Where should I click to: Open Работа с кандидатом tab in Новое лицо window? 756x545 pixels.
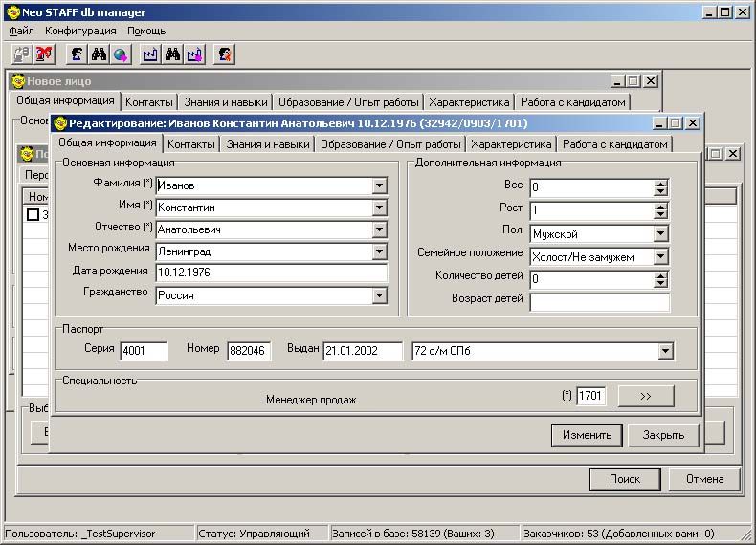tap(573, 102)
